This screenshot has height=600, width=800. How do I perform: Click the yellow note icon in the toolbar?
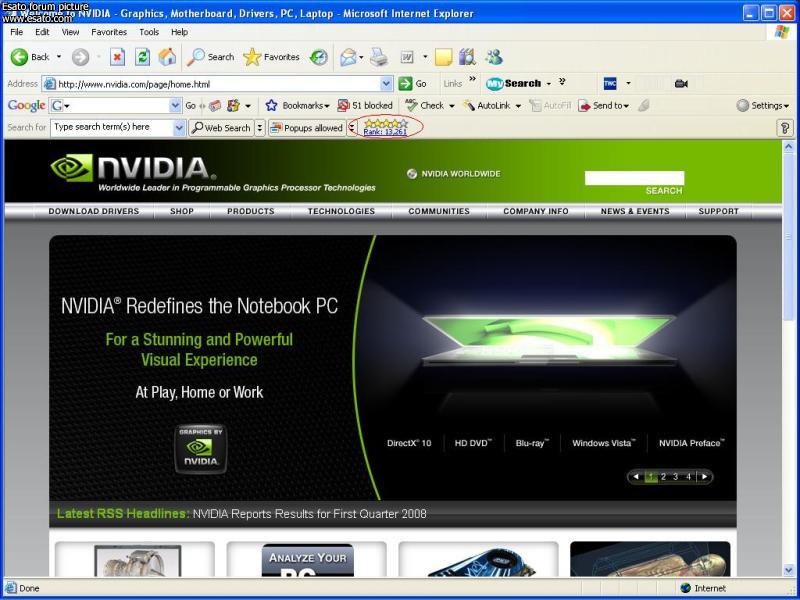(443, 57)
